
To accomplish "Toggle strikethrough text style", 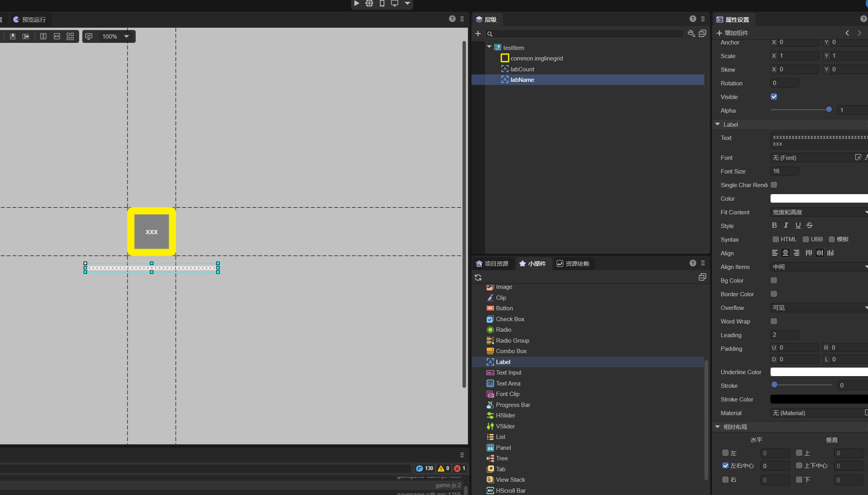I will [810, 225].
